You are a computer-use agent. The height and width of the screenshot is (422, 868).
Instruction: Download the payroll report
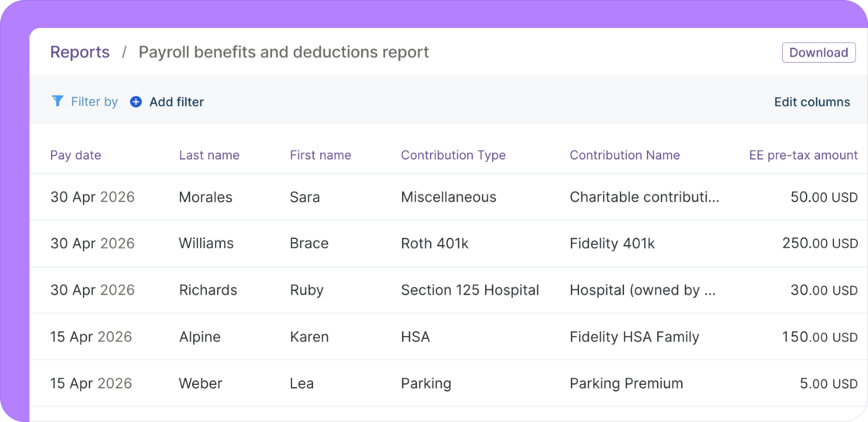pyautogui.click(x=818, y=53)
